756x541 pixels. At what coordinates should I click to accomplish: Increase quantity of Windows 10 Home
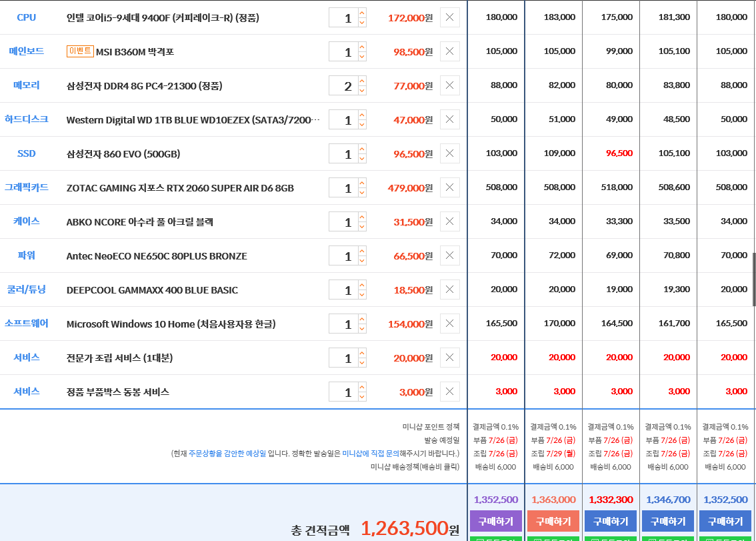click(x=362, y=318)
